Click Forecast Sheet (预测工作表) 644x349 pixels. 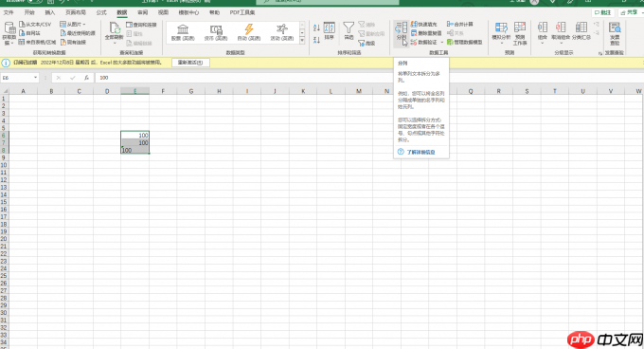[x=520, y=33]
